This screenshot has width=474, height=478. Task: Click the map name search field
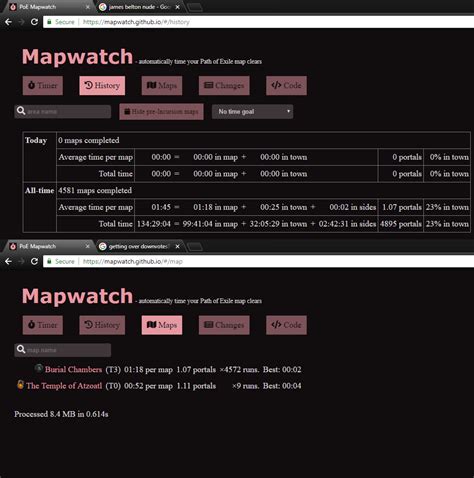click(x=63, y=350)
